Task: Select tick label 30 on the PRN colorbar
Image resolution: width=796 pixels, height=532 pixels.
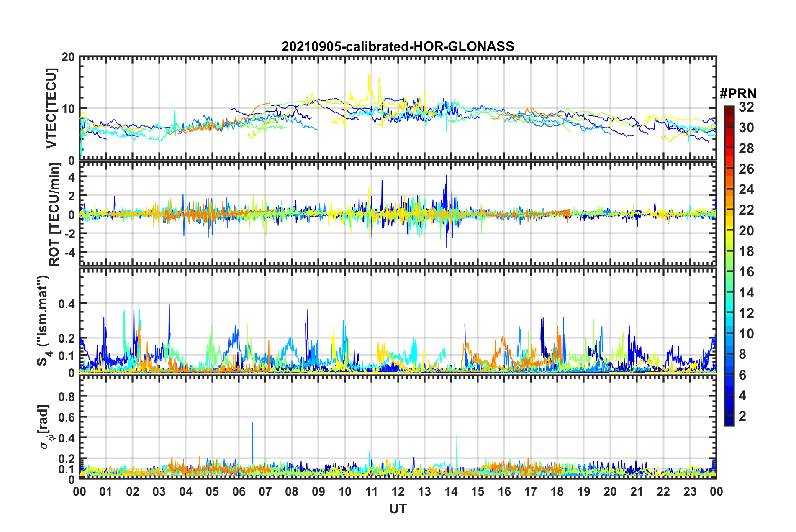Action: (746, 128)
